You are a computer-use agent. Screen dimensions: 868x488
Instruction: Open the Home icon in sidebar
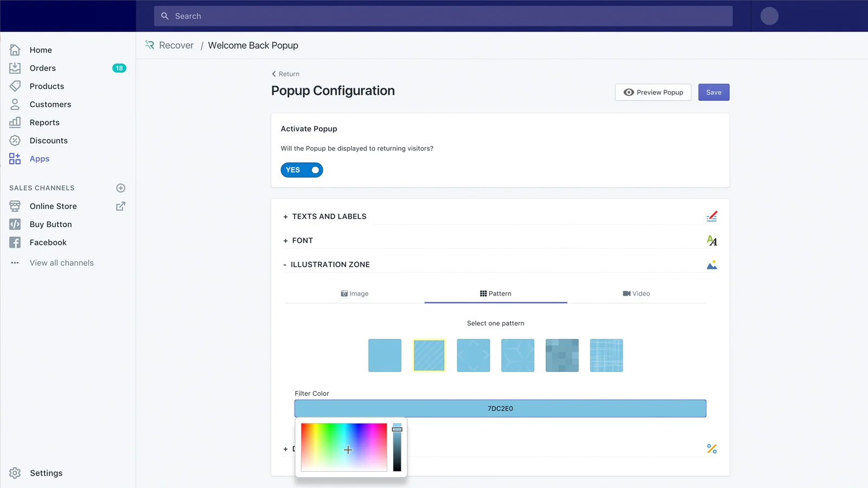[x=15, y=50]
